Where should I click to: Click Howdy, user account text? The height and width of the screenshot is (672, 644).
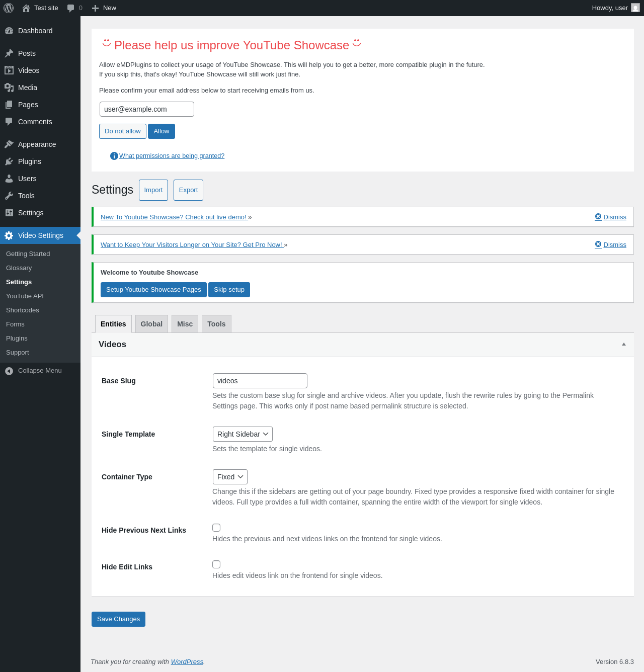coord(610,8)
